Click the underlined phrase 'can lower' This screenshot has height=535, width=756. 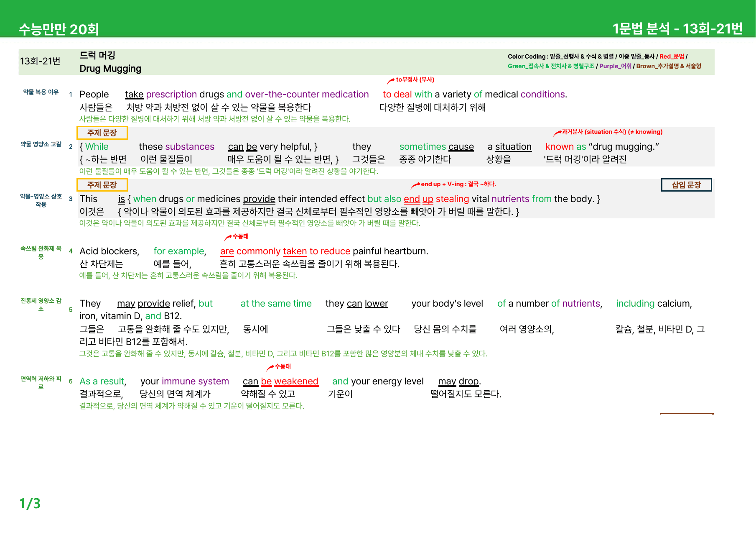click(x=367, y=304)
